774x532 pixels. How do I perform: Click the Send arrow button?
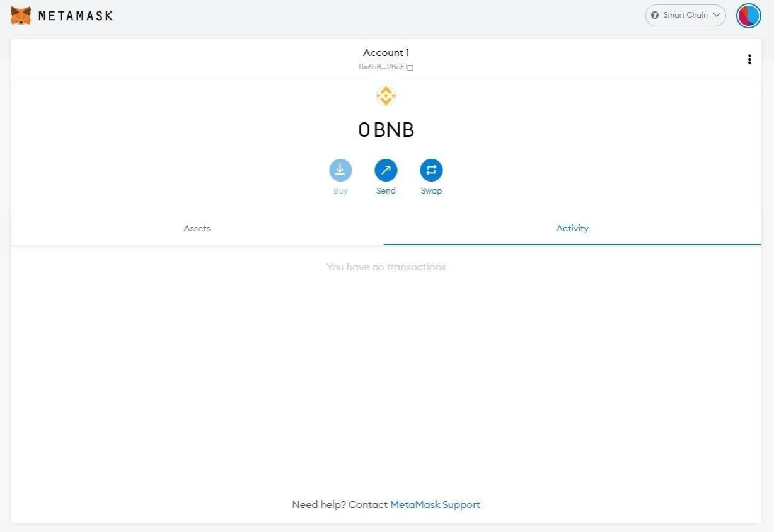point(386,170)
